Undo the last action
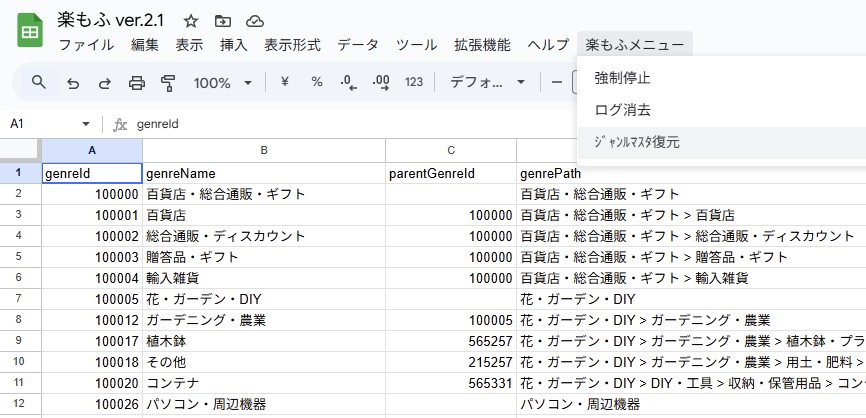The image size is (866, 418). coord(73,82)
